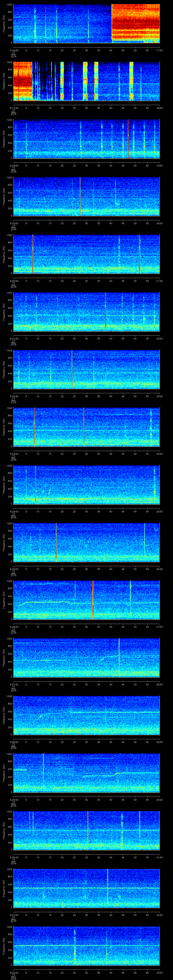
Task: Click the red line near 29 seconds in the 5:23:00 panel
Action: click(x=84, y=427)
